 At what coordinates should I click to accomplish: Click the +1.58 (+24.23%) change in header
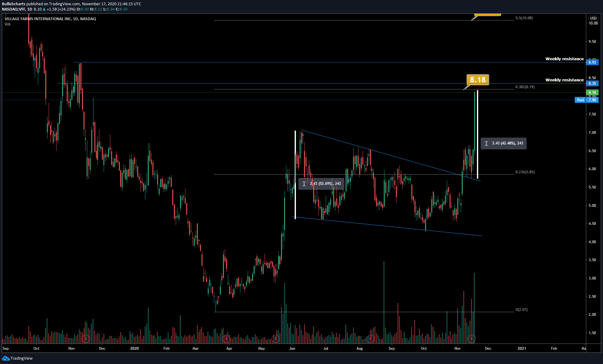point(61,9)
